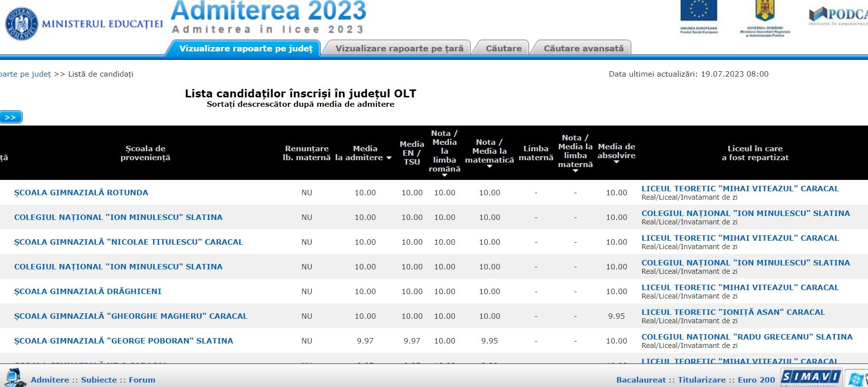Click the Subiecte footer link

(99, 380)
